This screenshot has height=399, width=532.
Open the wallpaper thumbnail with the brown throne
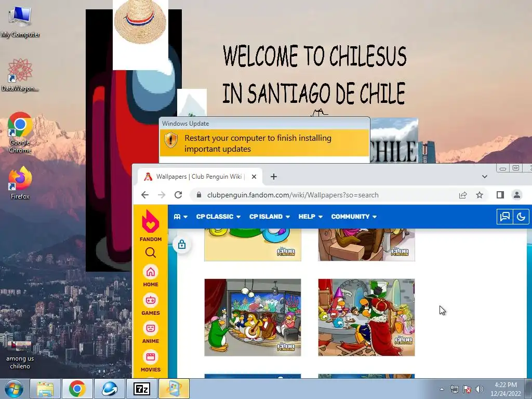coord(366,245)
